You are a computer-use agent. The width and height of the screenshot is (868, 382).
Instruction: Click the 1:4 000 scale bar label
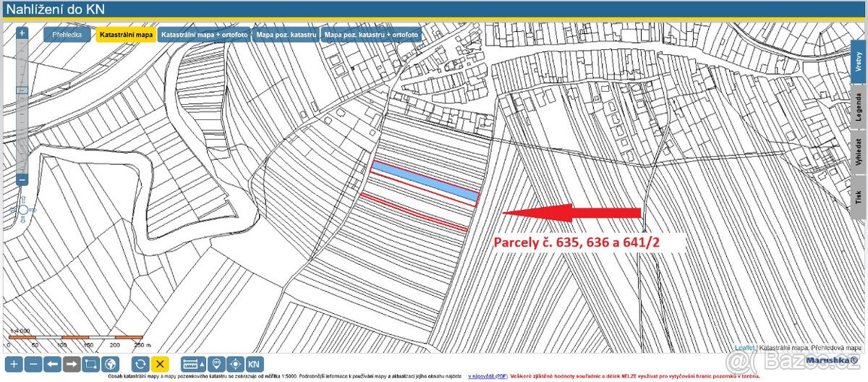(x=20, y=331)
